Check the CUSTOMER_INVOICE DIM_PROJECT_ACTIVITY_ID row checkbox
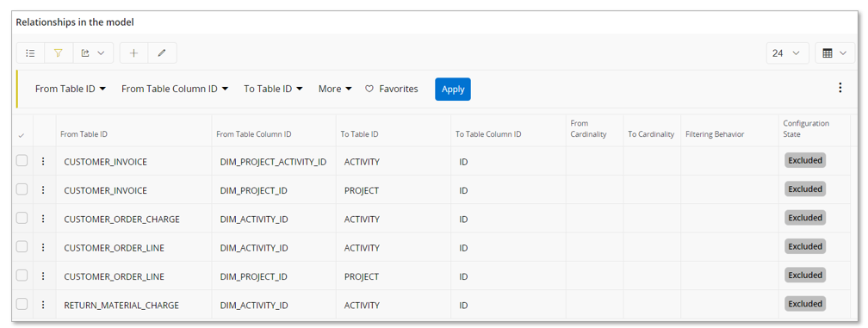 (22, 160)
